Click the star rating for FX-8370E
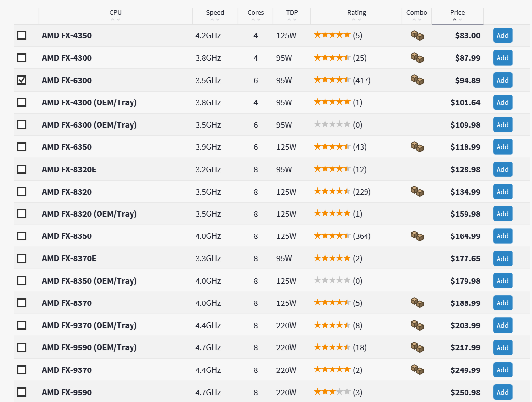 (x=332, y=258)
